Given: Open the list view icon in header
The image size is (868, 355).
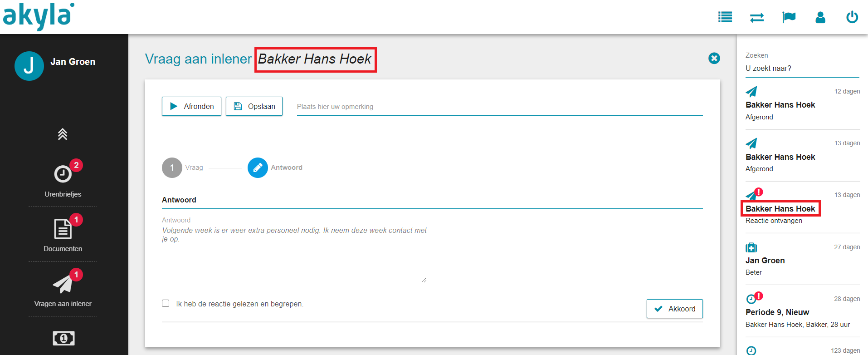Looking at the screenshot, I should tap(725, 17).
